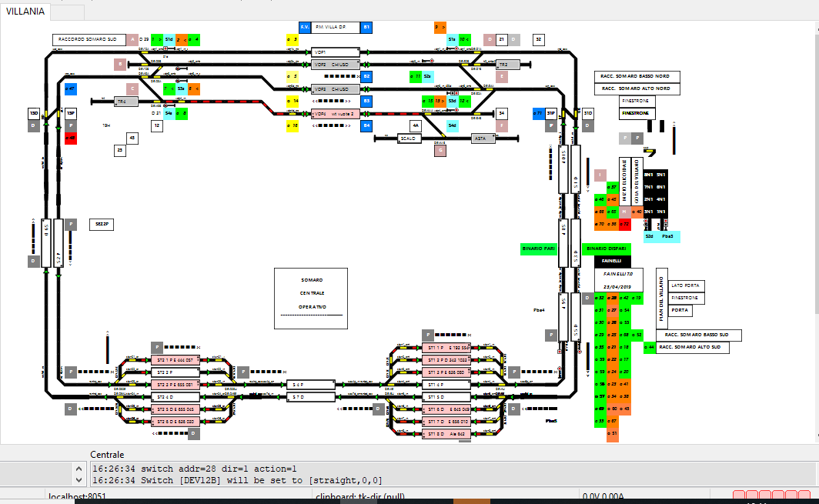Click the blue B1 button beside PM VILLA DP
Viewport: 819px width, 504px height.
point(367,27)
